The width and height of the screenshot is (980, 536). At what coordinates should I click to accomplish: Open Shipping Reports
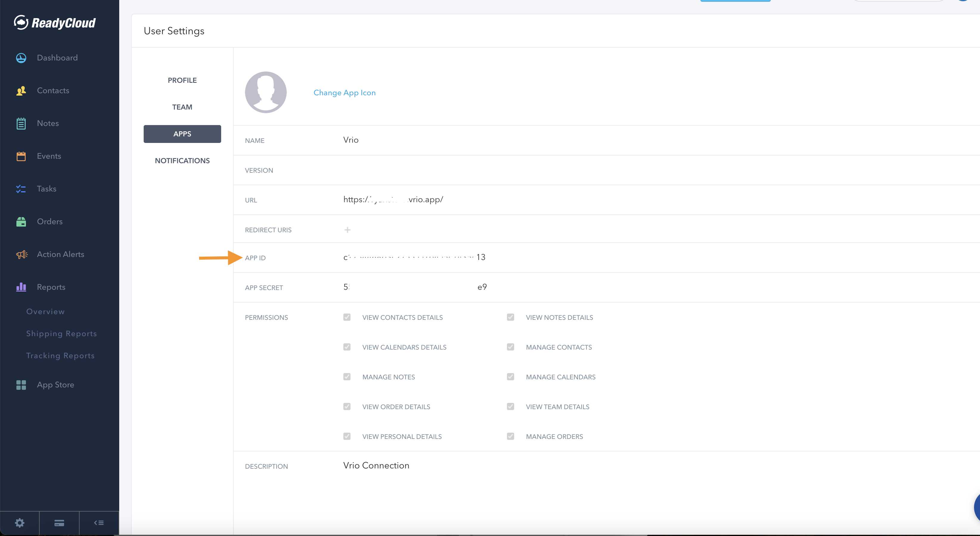coord(62,334)
